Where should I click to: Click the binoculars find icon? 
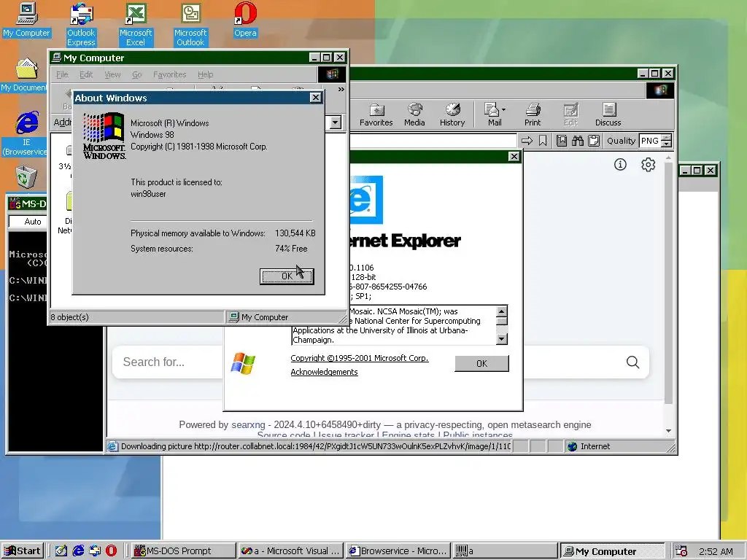click(578, 141)
